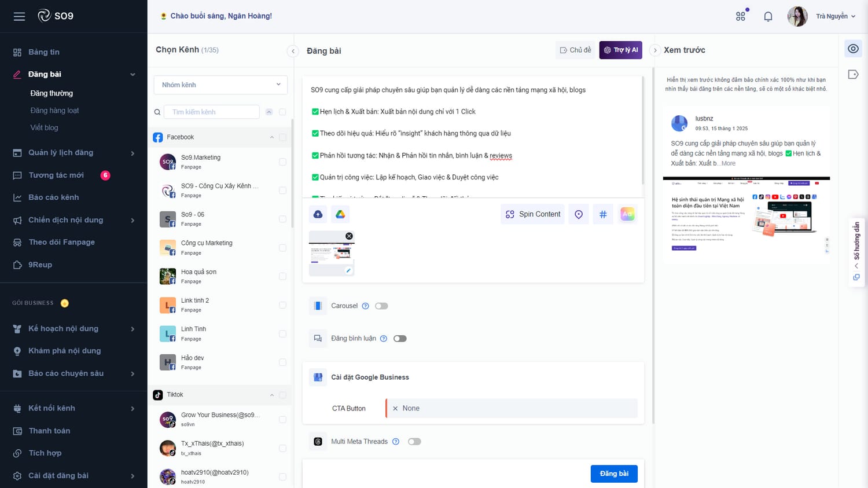This screenshot has width=868, height=488.
Task: Check the So9 - 06 fanpage checkbox
Action: [282, 219]
